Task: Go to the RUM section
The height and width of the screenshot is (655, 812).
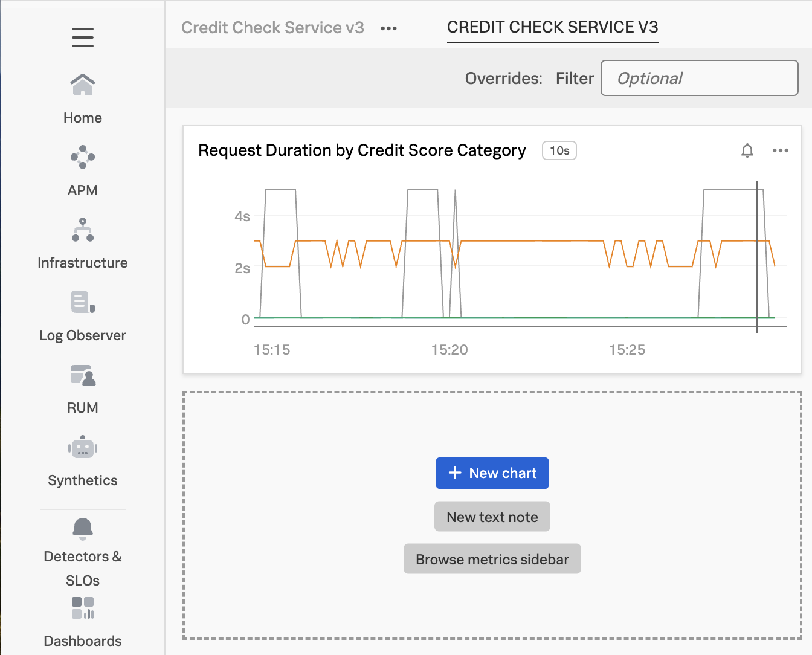Action: tap(82, 389)
